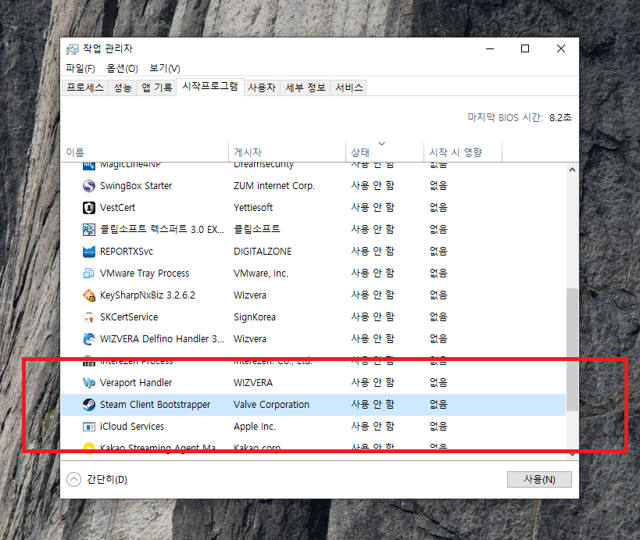The image size is (640, 540).
Task: Click the iCloud Services icon
Action: click(89, 427)
